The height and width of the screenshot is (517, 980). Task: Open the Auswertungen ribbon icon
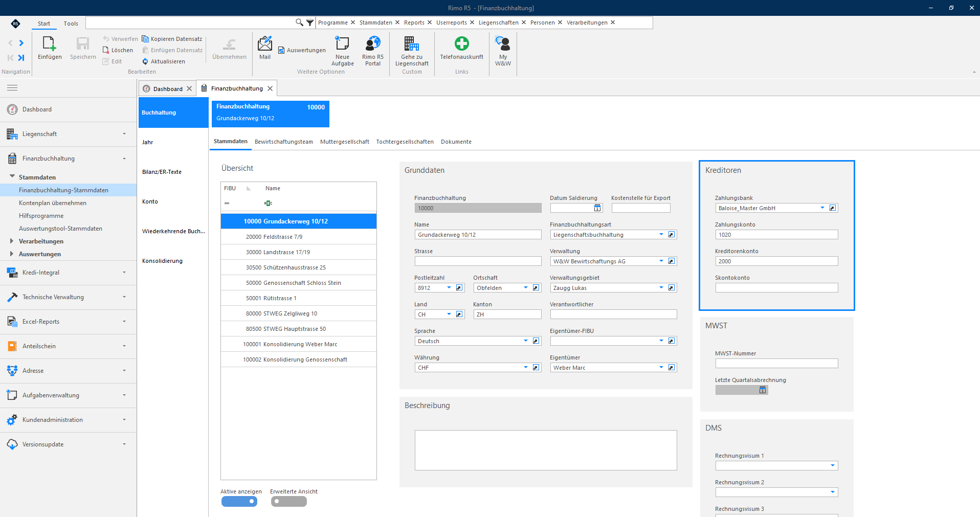point(281,50)
